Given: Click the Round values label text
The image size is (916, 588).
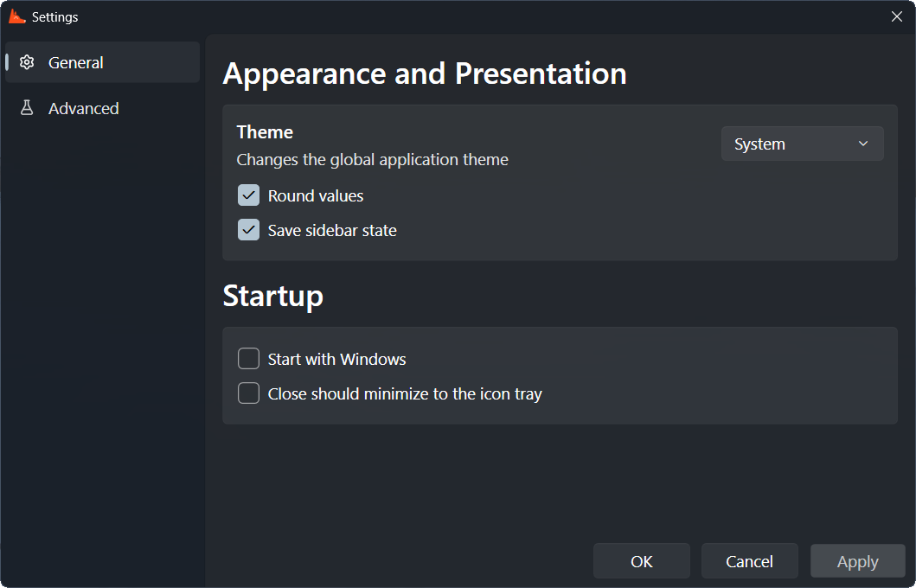Looking at the screenshot, I should (x=316, y=195).
